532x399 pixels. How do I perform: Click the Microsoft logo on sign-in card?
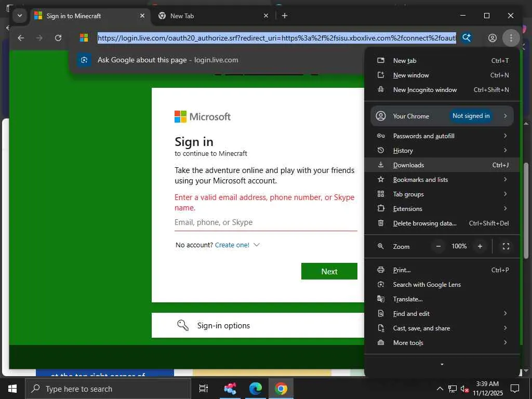click(203, 117)
